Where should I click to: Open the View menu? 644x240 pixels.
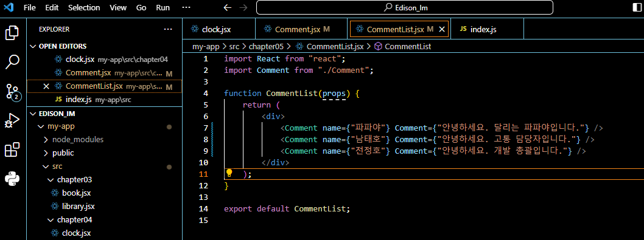[118, 7]
